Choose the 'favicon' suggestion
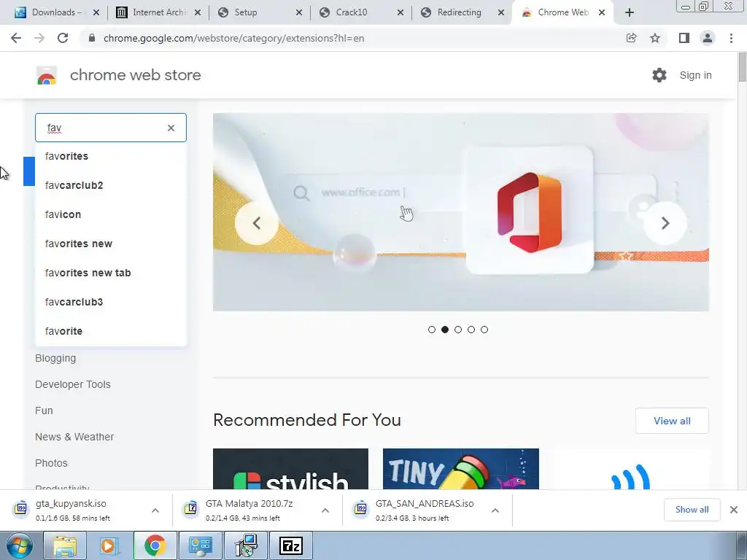Viewport: 747px width, 560px height. tap(111, 214)
